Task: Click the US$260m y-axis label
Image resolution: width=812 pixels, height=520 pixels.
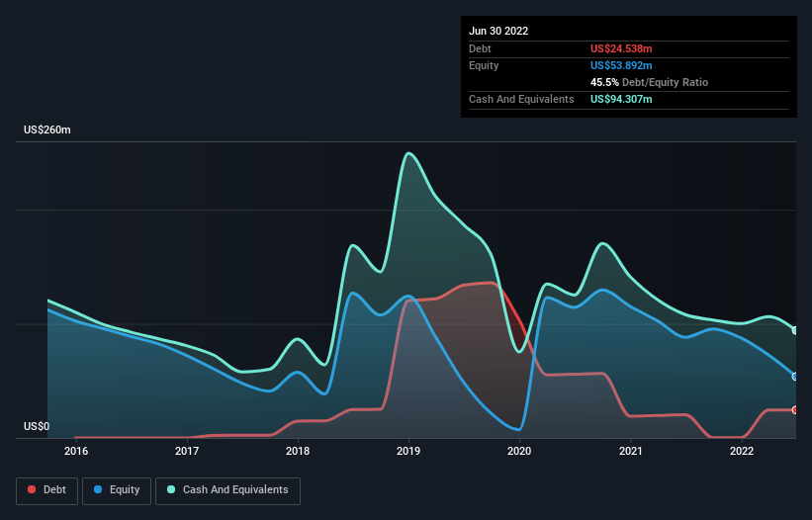Action: [47, 130]
